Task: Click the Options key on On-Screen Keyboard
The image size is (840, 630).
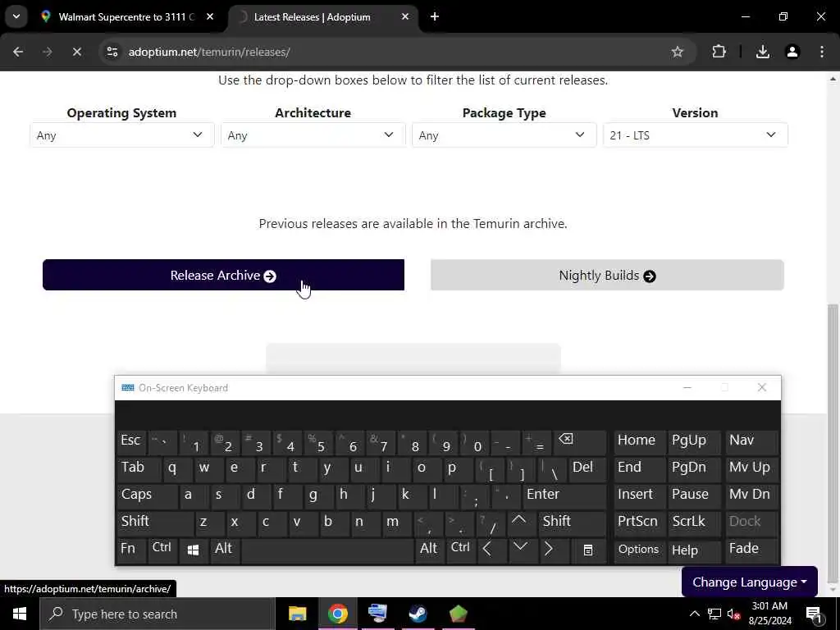Action: pos(639,549)
